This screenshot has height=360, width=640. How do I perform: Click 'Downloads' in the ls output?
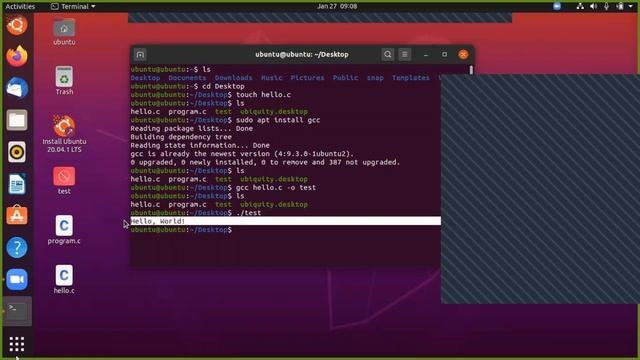[233, 78]
